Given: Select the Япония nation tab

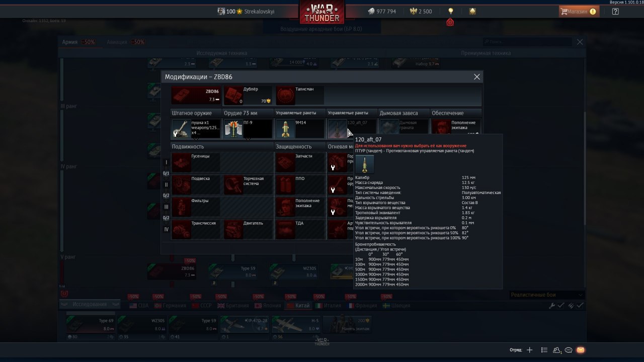Looking at the screenshot, I should (268, 305).
